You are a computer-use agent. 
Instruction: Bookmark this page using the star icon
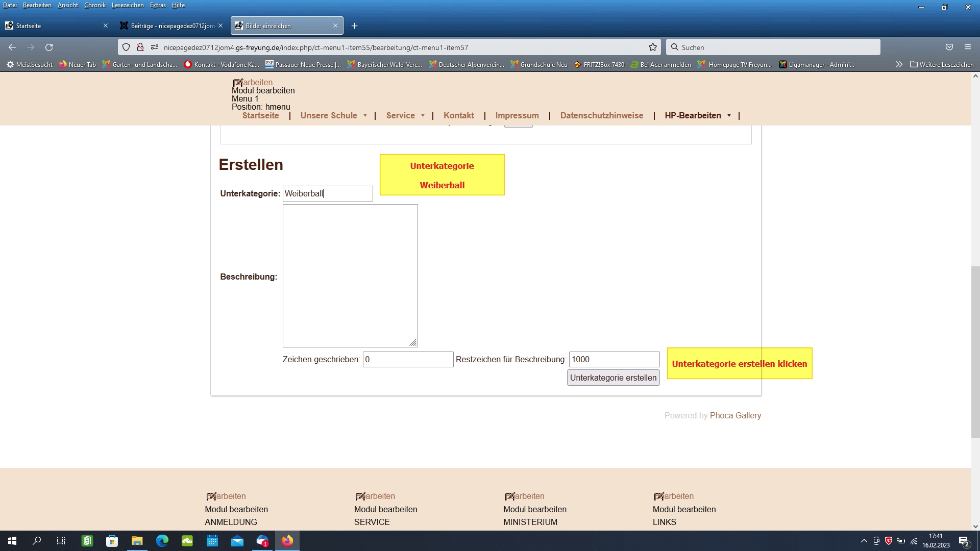[x=652, y=47]
